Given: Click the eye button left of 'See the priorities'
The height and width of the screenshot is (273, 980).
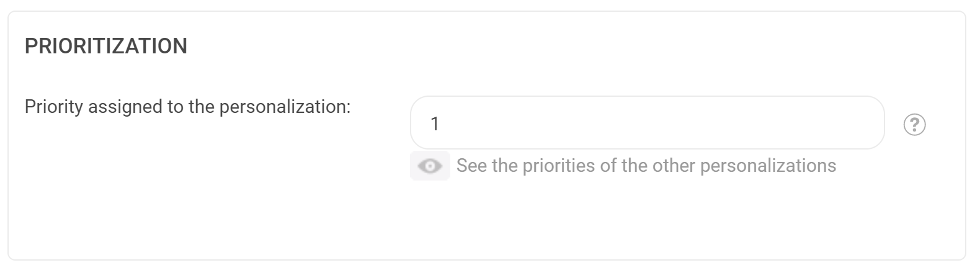Looking at the screenshot, I should coord(430,166).
